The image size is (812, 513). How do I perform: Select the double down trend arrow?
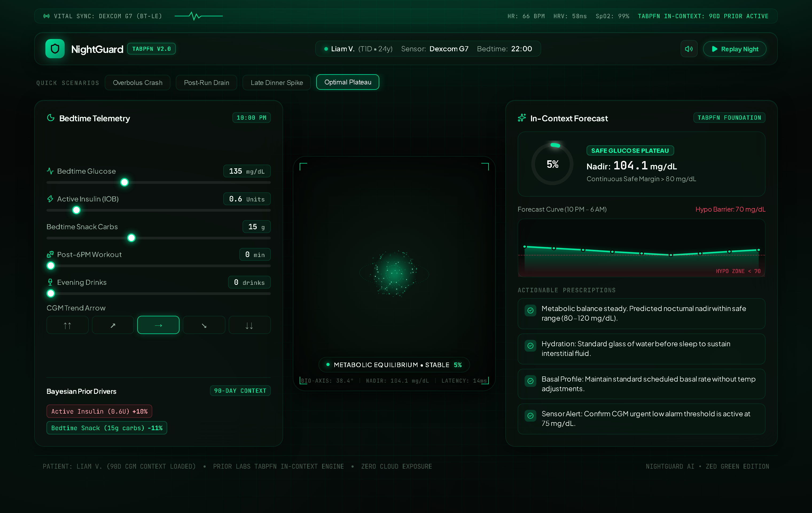pos(249,325)
